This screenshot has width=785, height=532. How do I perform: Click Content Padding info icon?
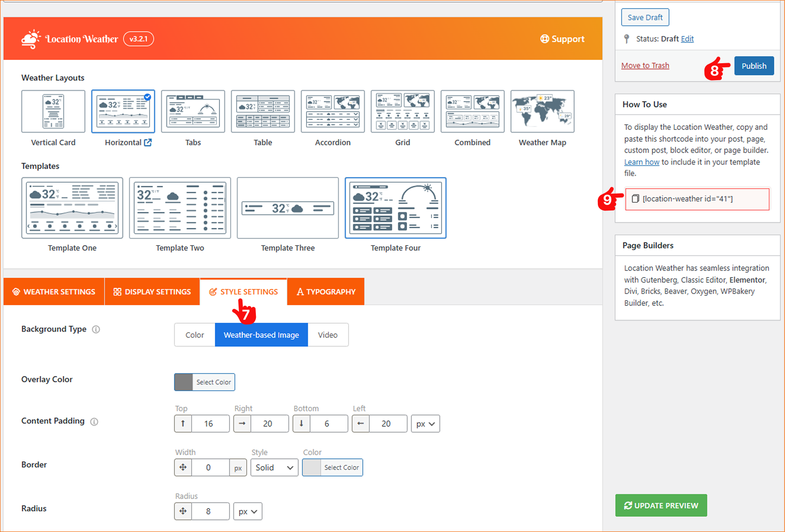94,421
